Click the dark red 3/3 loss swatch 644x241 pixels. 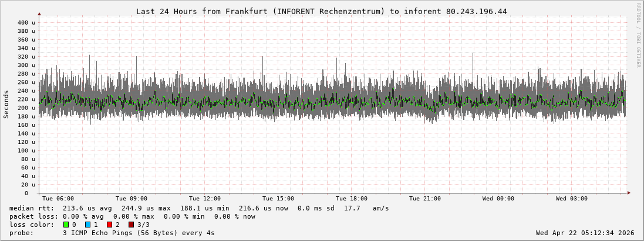131,225
